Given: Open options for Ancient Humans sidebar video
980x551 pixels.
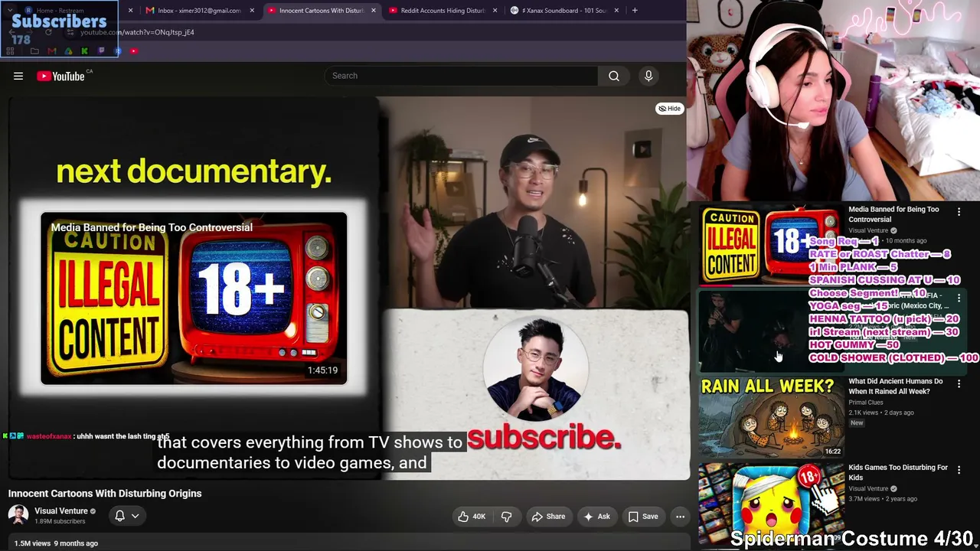Looking at the screenshot, I should (959, 384).
